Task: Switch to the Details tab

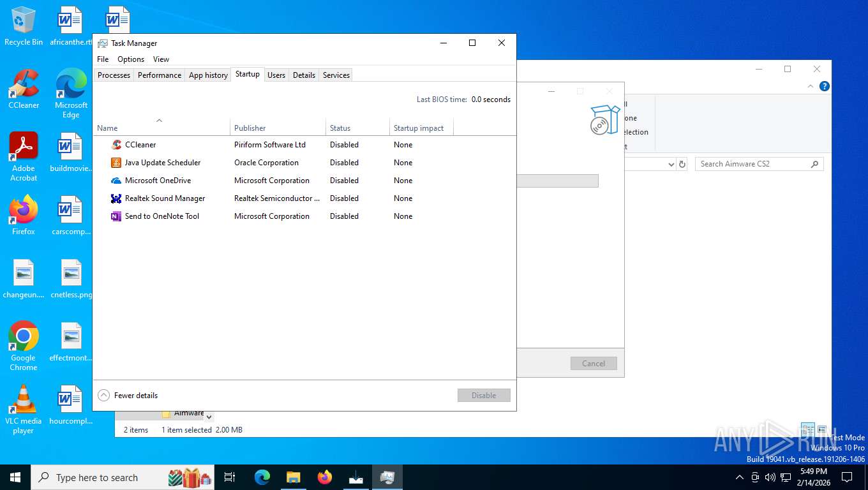Action: point(304,75)
